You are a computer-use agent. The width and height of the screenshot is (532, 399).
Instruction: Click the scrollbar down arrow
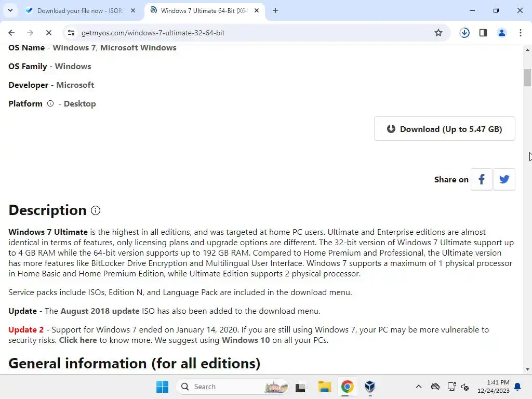[x=527, y=369]
